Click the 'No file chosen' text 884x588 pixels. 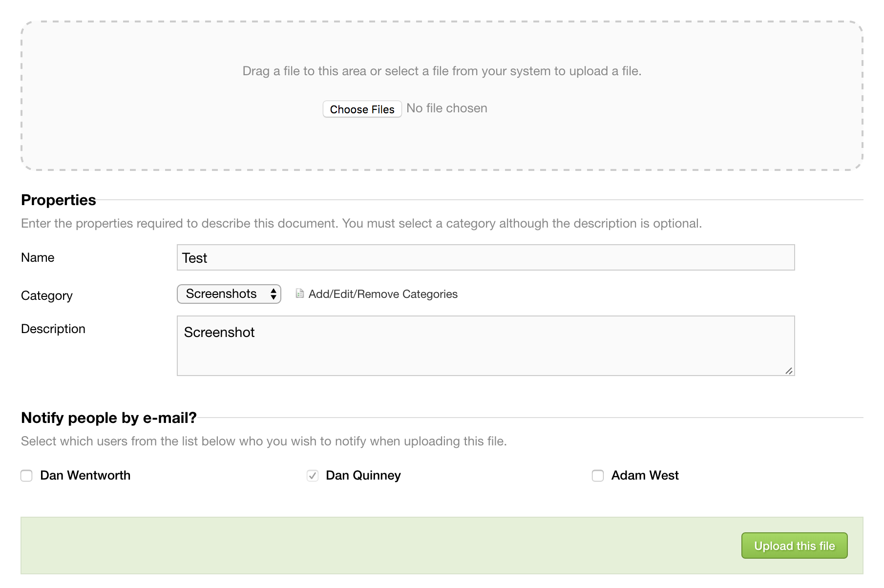(447, 108)
